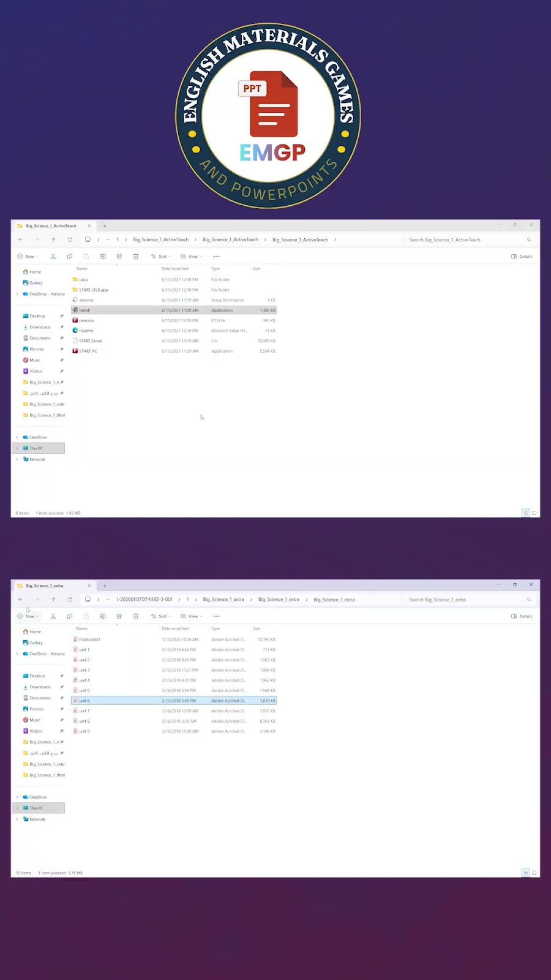Click Rename icon in Big_Science_1_extra toolbar
The height and width of the screenshot is (980, 551).
103,616
